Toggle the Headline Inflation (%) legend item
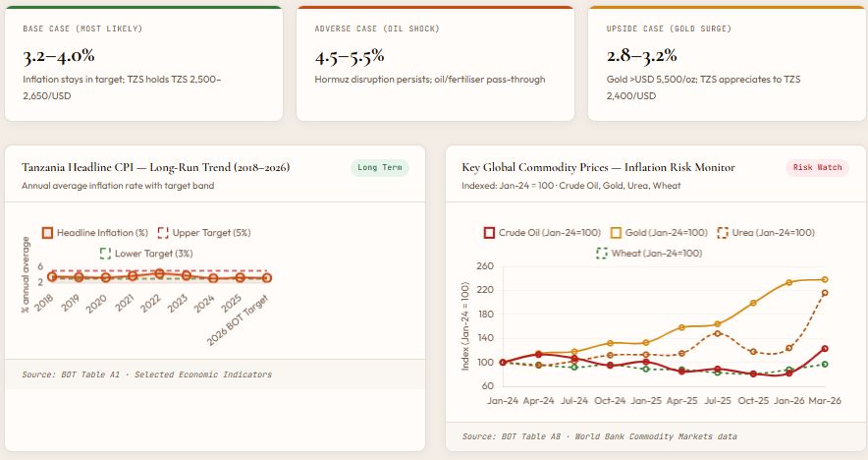The image size is (868, 460). point(95,233)
